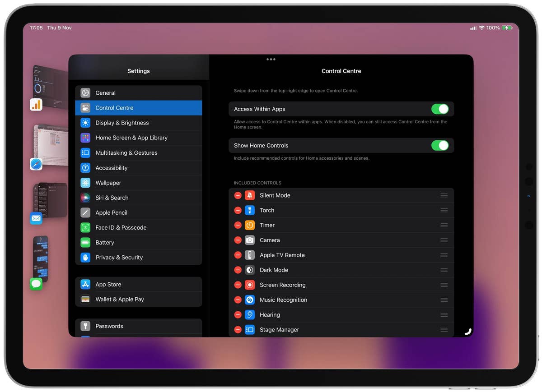Viewport: 542px width, 392px height.
Task: Tap the Stage Manager control icon
Action: point(250,329)
